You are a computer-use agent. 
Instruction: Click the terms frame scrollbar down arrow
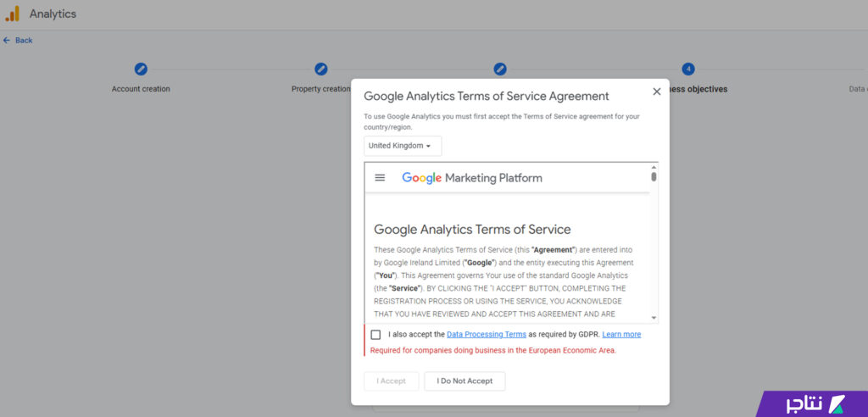pyautogui.click(x=654, y=318)
